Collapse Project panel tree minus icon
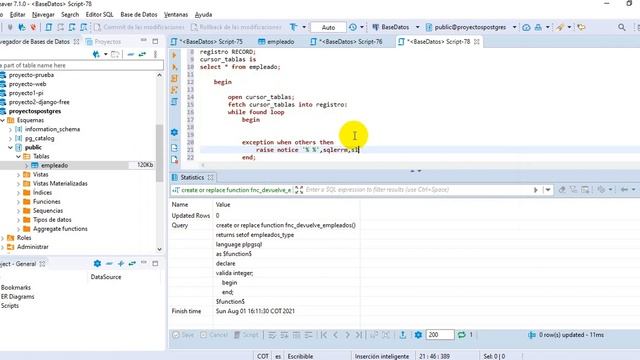Viewport: 640px width, 360px height. 109,264
